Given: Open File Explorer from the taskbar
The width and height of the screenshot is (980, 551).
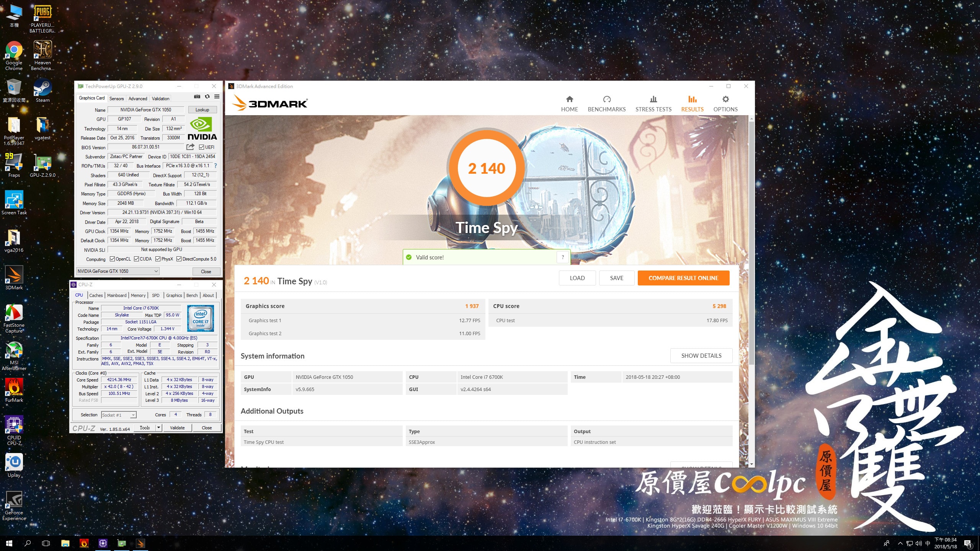Looking at the screenshot, I should pos(65,543).
